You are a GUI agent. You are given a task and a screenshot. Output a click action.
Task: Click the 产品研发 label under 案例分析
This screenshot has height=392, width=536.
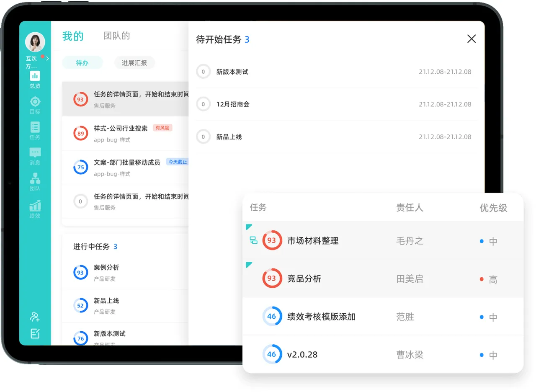coord(105,279)
